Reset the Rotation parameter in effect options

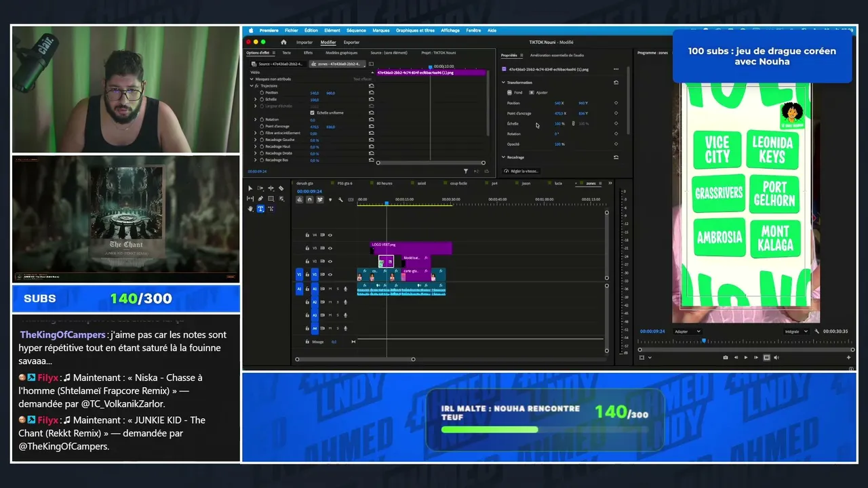[371, 120]
